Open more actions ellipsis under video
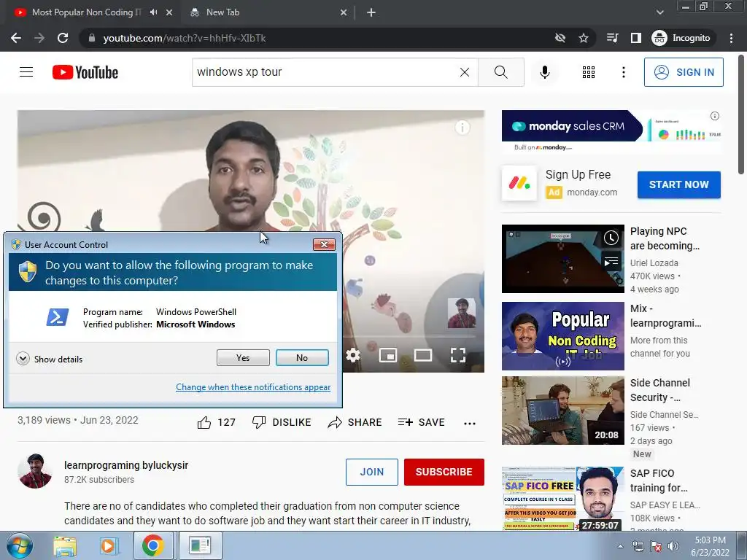 click(x=470, y=424)
